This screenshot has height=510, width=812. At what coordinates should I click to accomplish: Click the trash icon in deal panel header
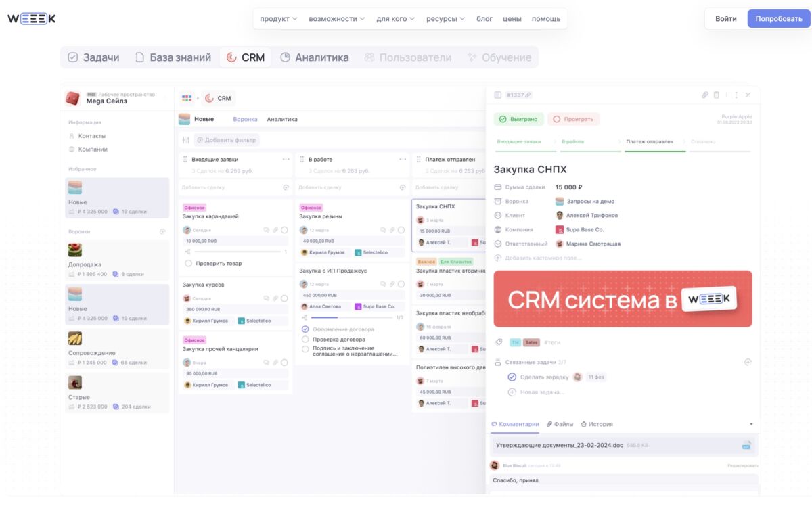click(717, 95)
